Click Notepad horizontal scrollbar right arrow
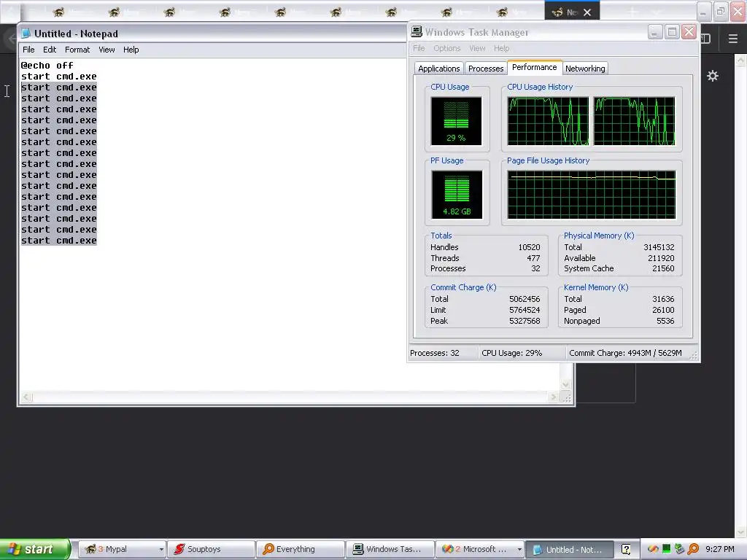This screenshot has width=747, height=560. pos(553,397)
